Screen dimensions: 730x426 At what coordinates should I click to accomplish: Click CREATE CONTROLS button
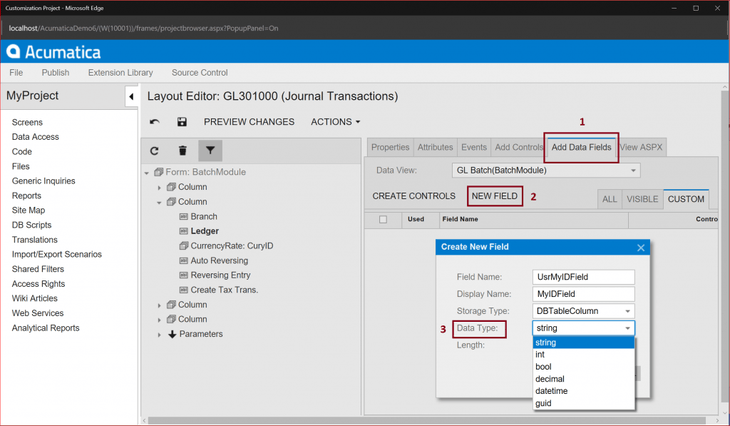coord(414,196)
